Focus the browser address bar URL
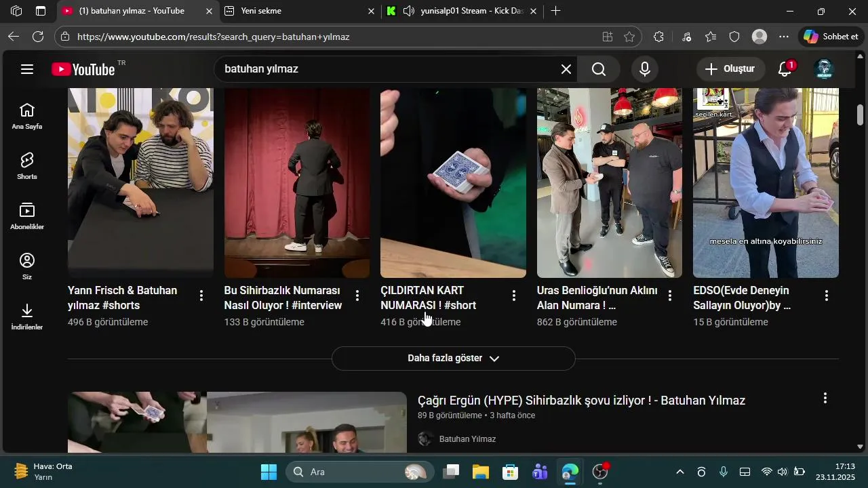 pos(214,37)
